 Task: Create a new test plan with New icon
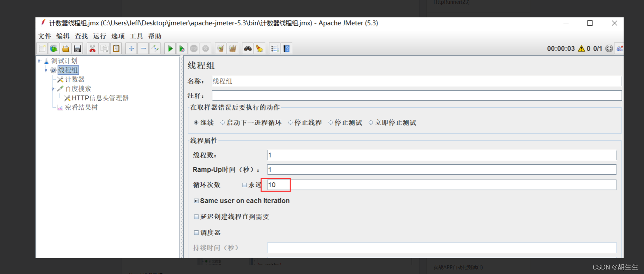[x=42, y=48]
